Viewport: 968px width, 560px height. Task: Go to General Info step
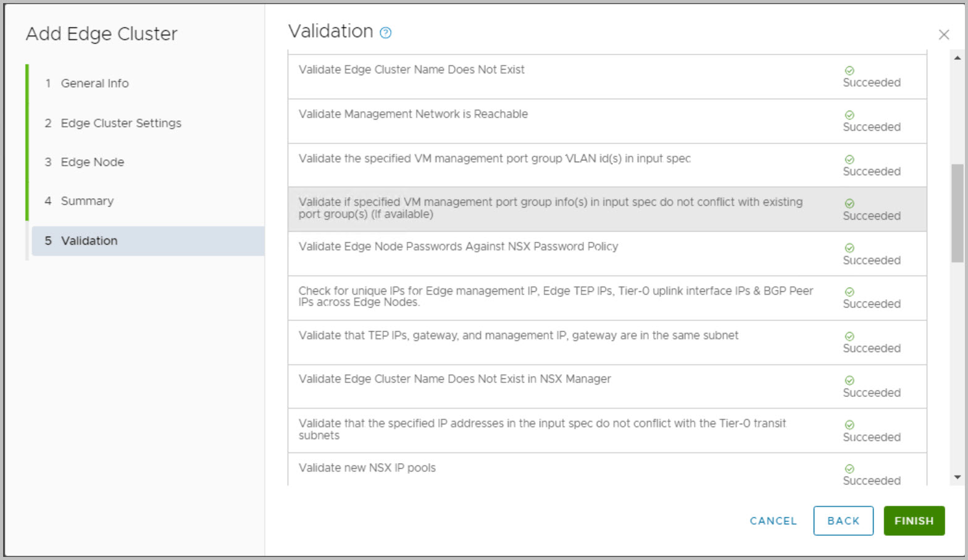point(94,83)
